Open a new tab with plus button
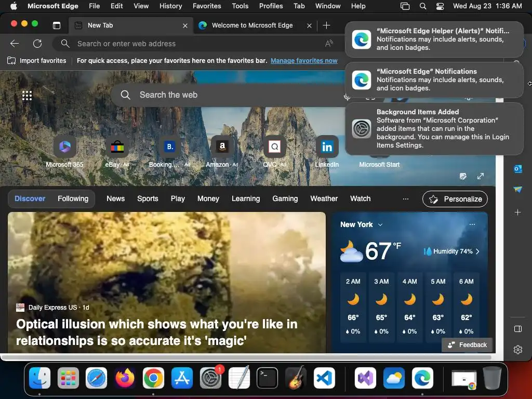This screenshot has height=399, width=532. coord(326,25)
